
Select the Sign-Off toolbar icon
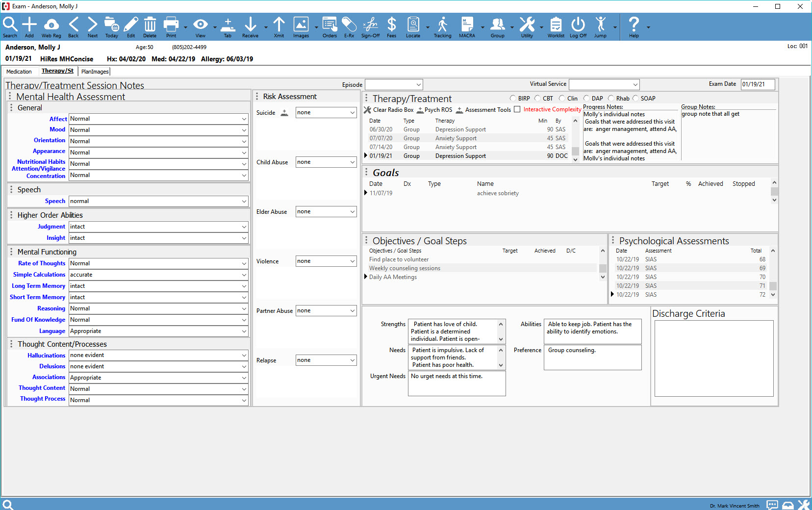point(370,27)
